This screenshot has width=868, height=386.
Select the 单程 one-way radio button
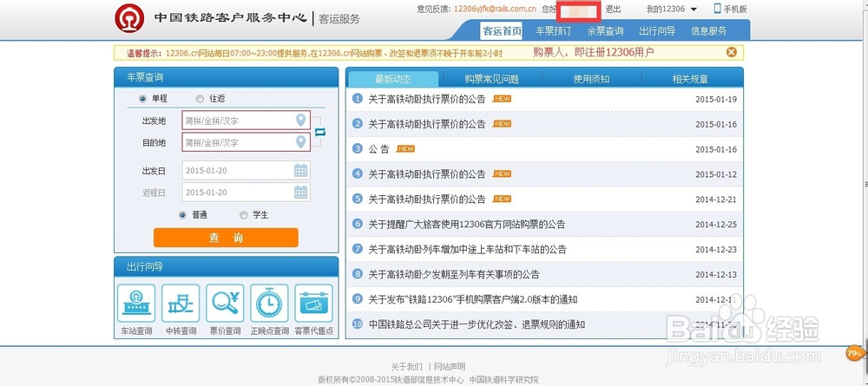(143, 99)
